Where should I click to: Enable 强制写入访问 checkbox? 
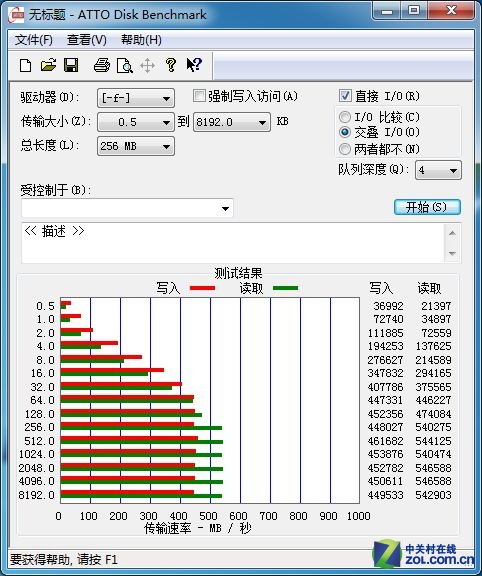click(x=199, y=96)
